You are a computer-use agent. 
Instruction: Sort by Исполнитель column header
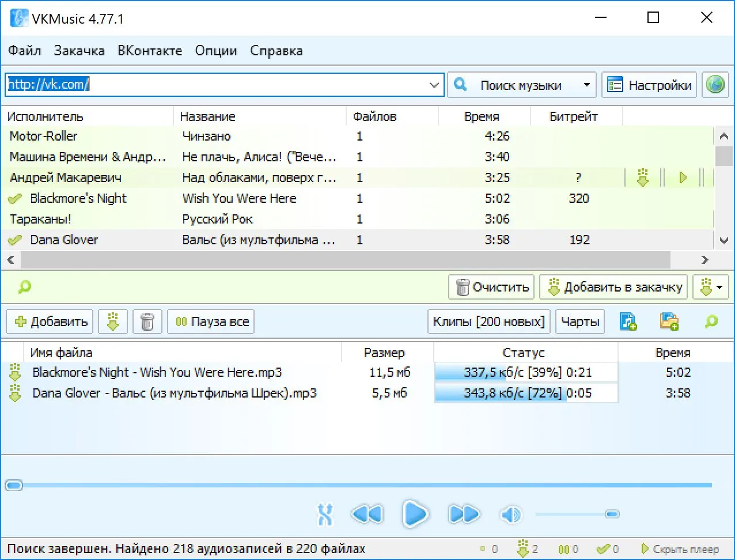(87, 116)
